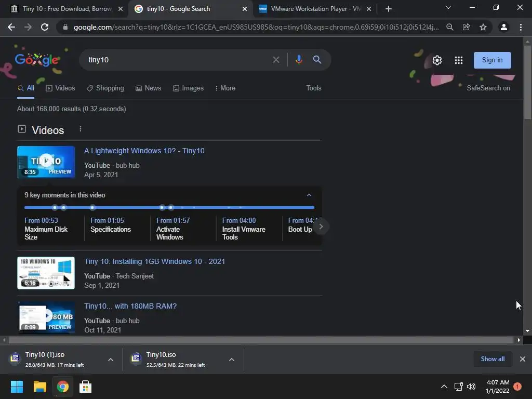
Task: Open Microsoft Store from taskbar
Action: 85,387
